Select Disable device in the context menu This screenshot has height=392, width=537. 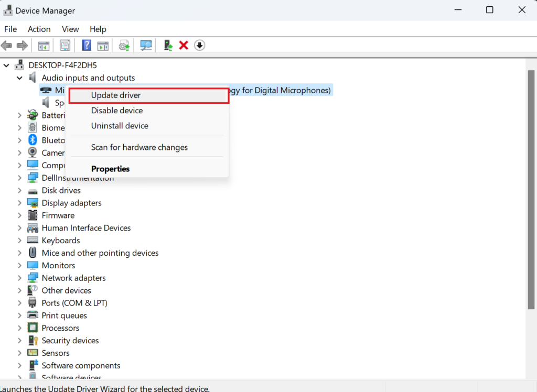(x=117, y=111)
